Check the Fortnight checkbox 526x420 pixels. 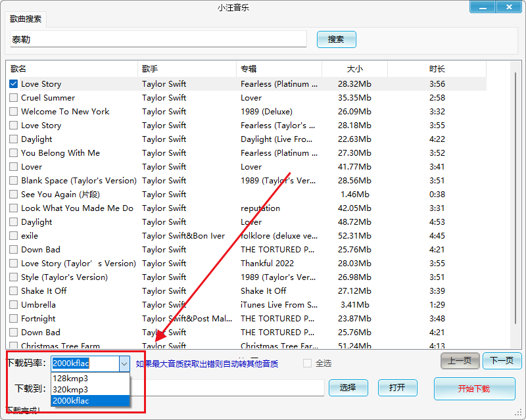click(x=13, y=318)
